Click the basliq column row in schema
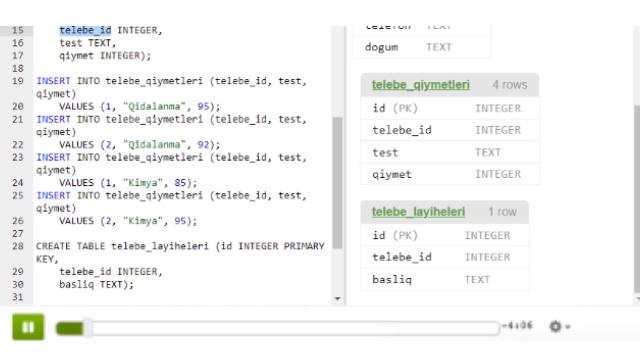The width and height of the screenshot is (640, 360). (445, 279)
